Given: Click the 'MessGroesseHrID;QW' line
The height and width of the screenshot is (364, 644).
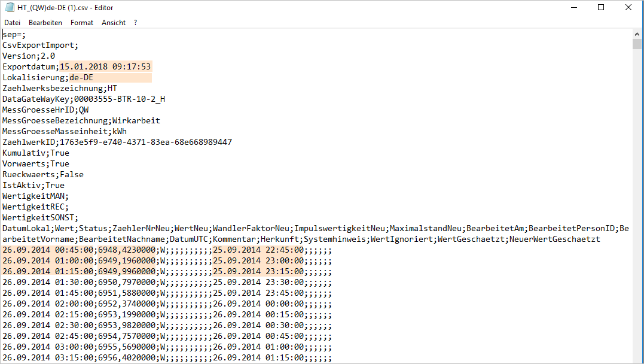Looking at the screenshot, I should click(45, 110).
